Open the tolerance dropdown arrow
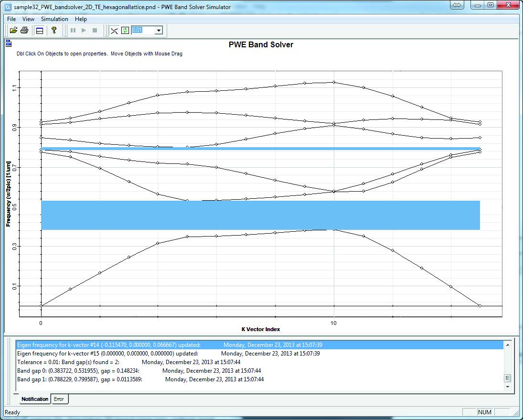The image size is (523, 420). (159, 31)
